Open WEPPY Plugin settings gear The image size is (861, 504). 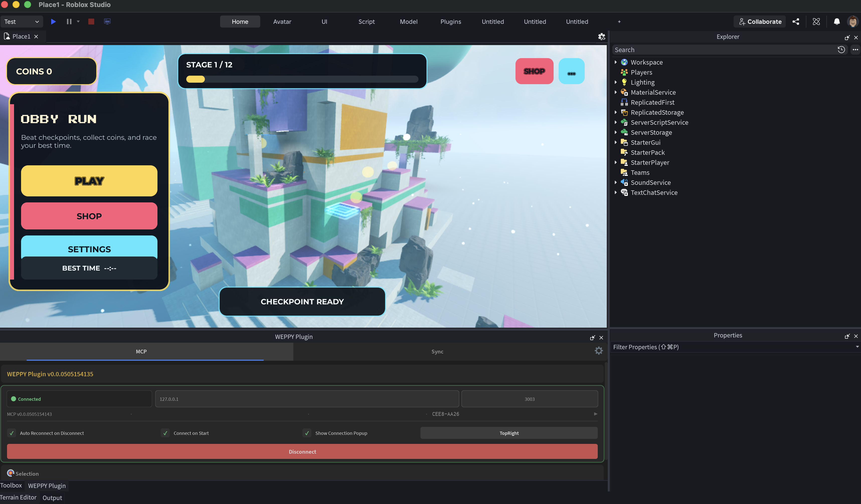[598, 351]
